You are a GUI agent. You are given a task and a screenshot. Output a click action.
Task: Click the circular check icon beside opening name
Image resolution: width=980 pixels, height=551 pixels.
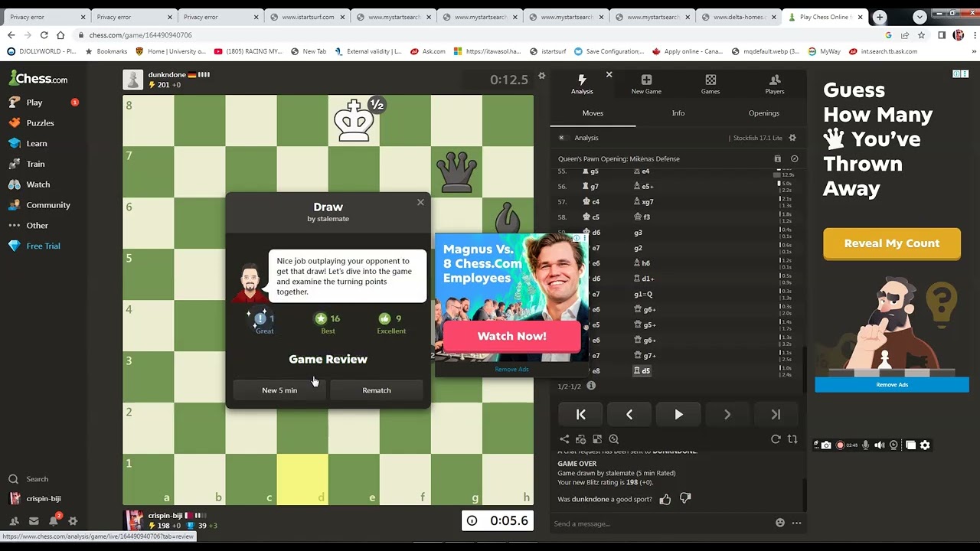(794, 159)
